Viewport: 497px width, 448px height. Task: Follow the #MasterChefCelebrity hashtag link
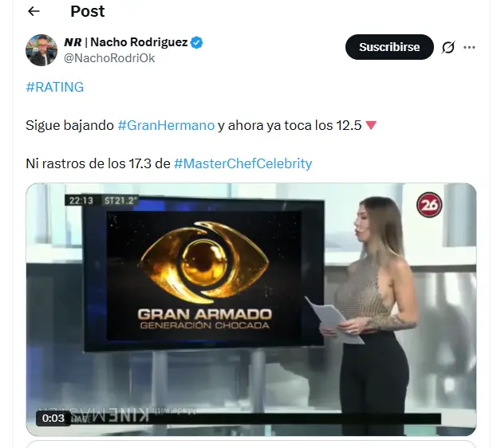tap(243, 163)
